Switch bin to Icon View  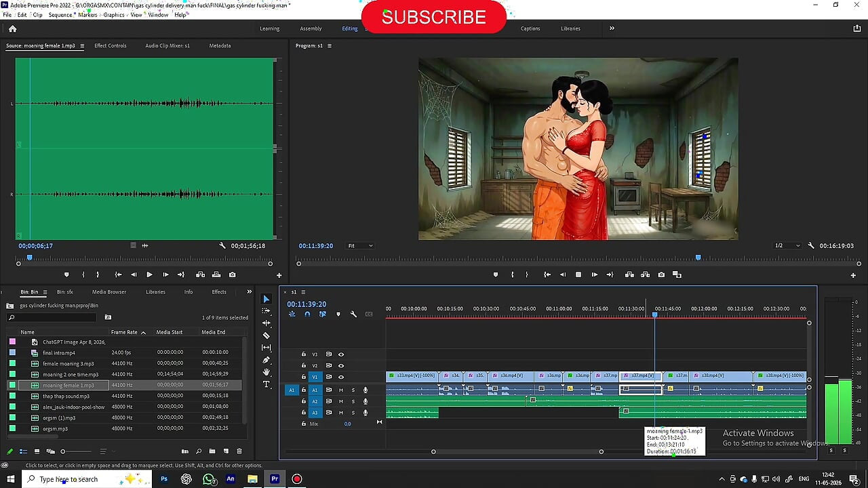click(36, 451)
